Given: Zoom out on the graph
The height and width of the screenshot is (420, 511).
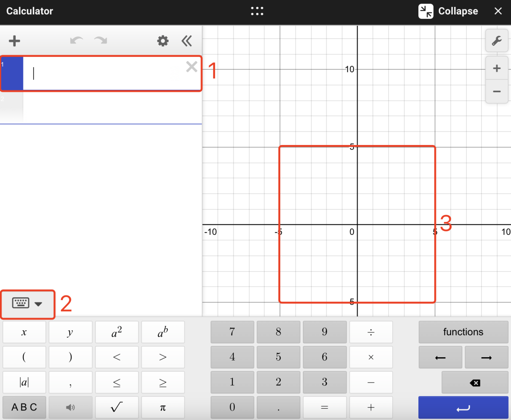Looking at the screenshot, I should point(497,92).
